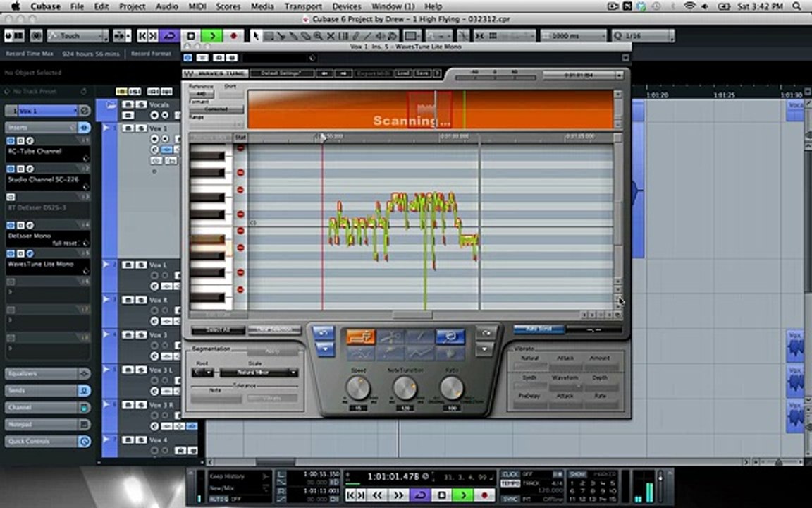Screen dimensions: 812x508
Task: Click the Wi-Fi status icon
Action: [x=689, y=6]
